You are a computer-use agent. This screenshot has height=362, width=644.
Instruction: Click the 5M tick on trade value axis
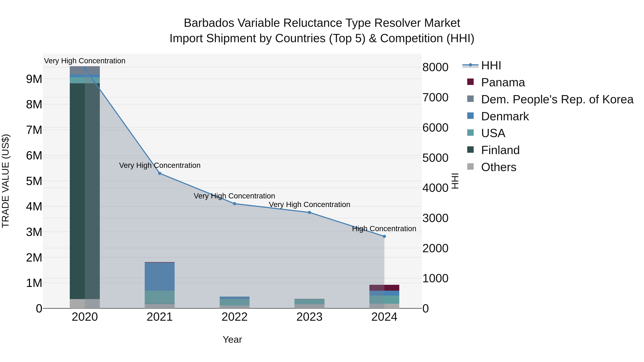click(34, 181)
